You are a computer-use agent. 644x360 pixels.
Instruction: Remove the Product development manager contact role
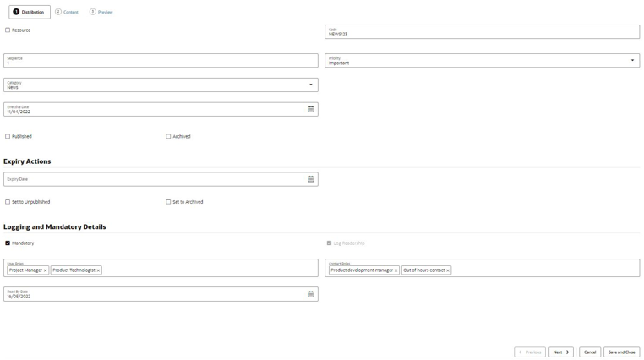pyautogui.click(x=396, y=270)
